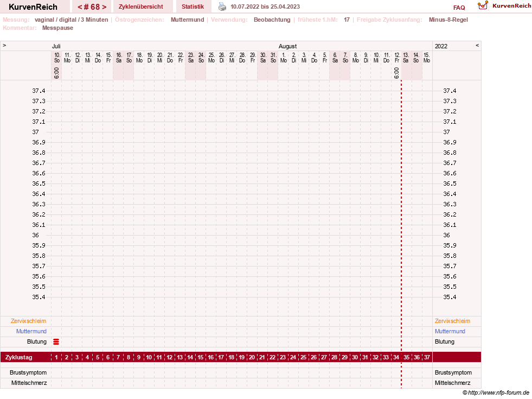Go to previous cycle with the '<' arrow beside #68

pyautogui.click(x=80, y=7)
